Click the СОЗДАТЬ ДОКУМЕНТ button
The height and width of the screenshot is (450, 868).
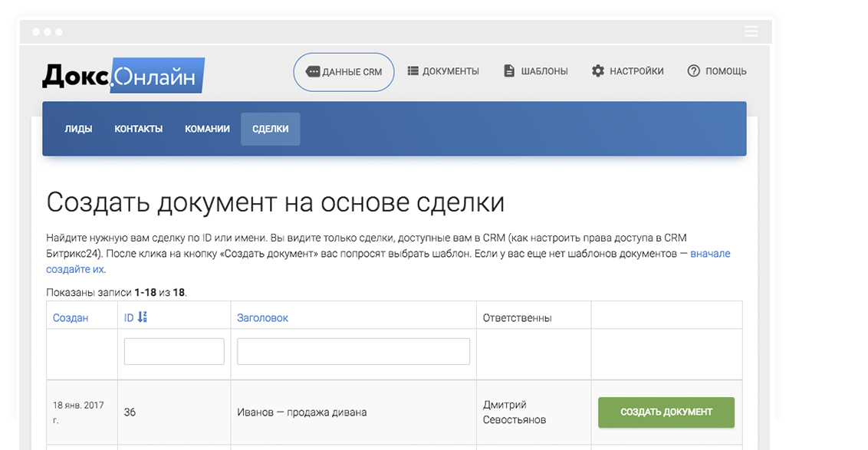[x=666, y=412]
